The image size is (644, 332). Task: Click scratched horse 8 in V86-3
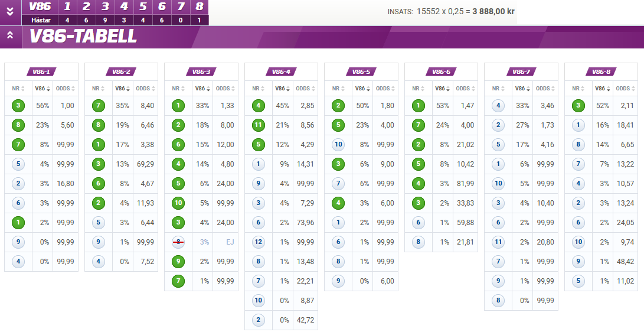[178, 242]
